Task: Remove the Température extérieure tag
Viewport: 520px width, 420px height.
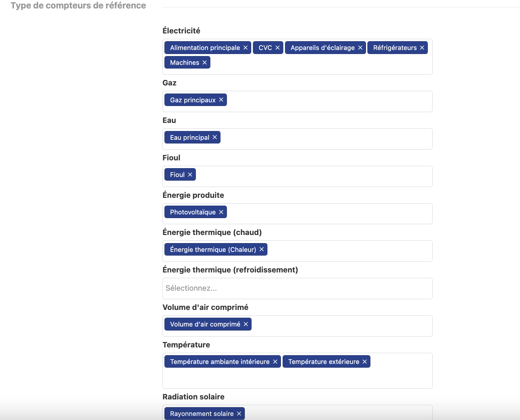Action: coord(365,362)
